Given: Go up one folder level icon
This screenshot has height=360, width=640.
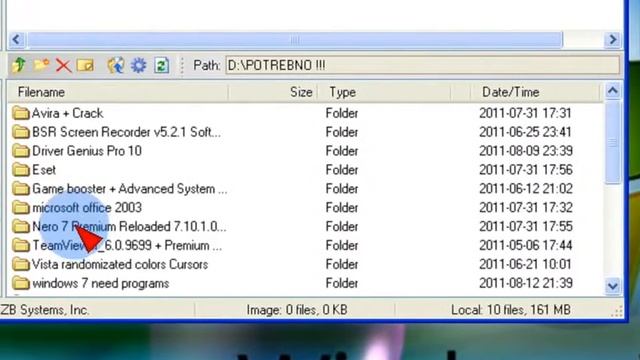Looking at the screenshot, I should coord(19,65).
